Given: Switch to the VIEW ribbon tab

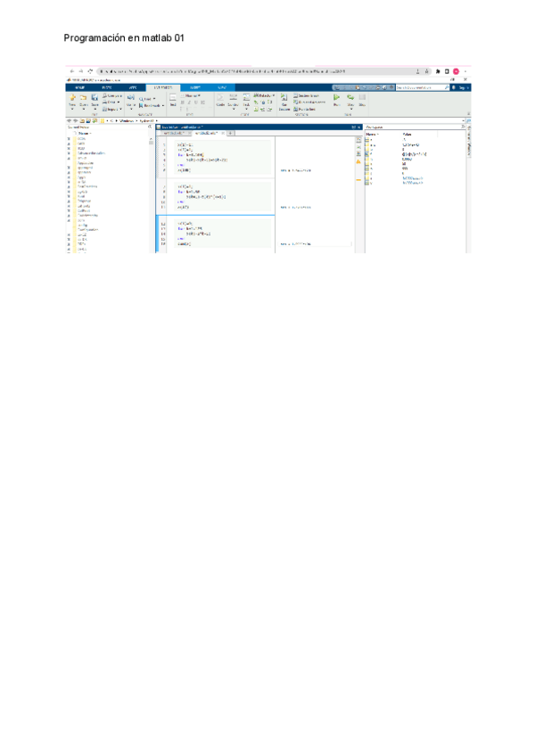Looking at the screenshot, I should pos(221,87).
